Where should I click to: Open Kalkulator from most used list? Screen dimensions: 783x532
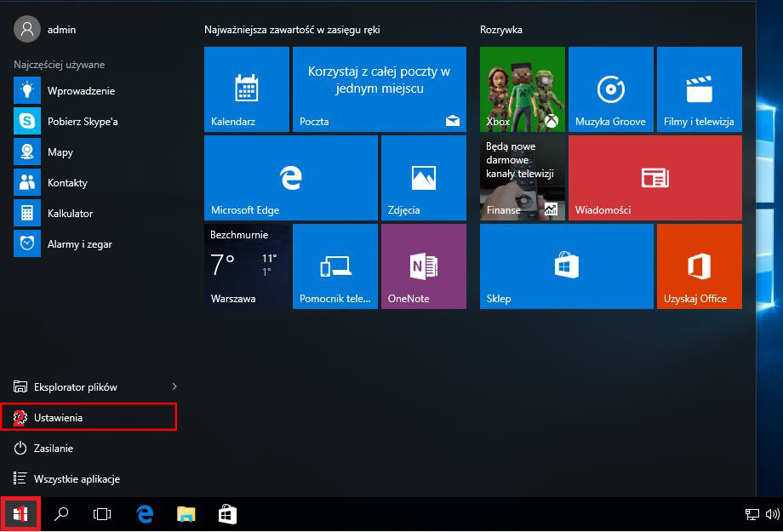[x=69, y=214]
